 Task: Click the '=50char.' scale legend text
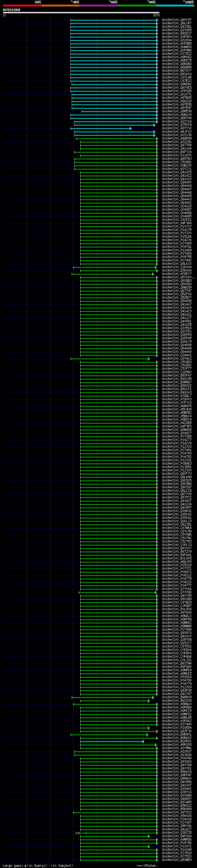(151, 866)
